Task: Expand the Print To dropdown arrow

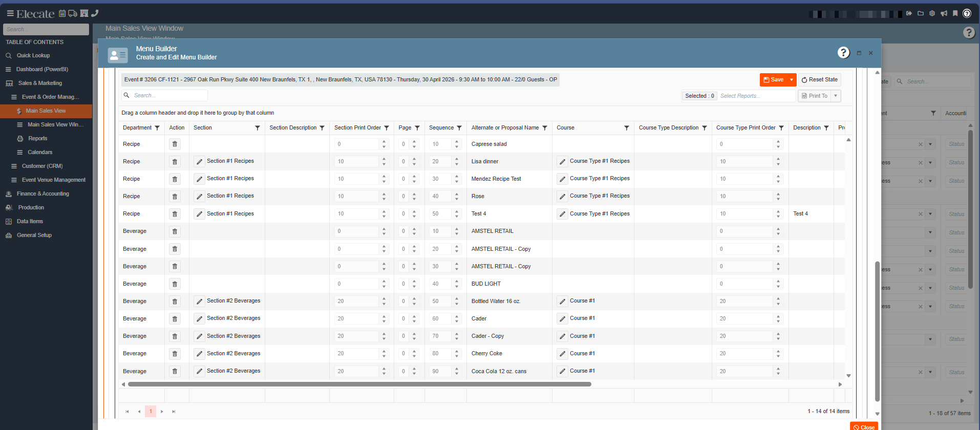Action: [836, 96]
